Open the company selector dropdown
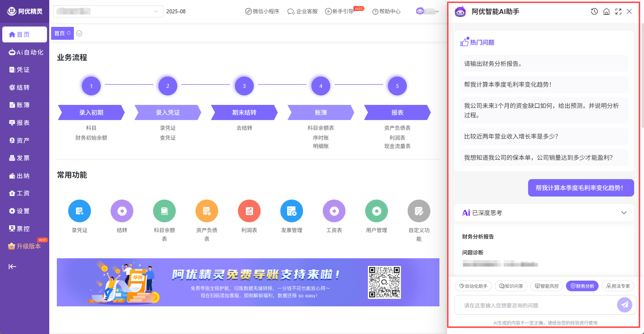Image resolution: width=644 pixels, height=334 pixels. coord(108,11)
